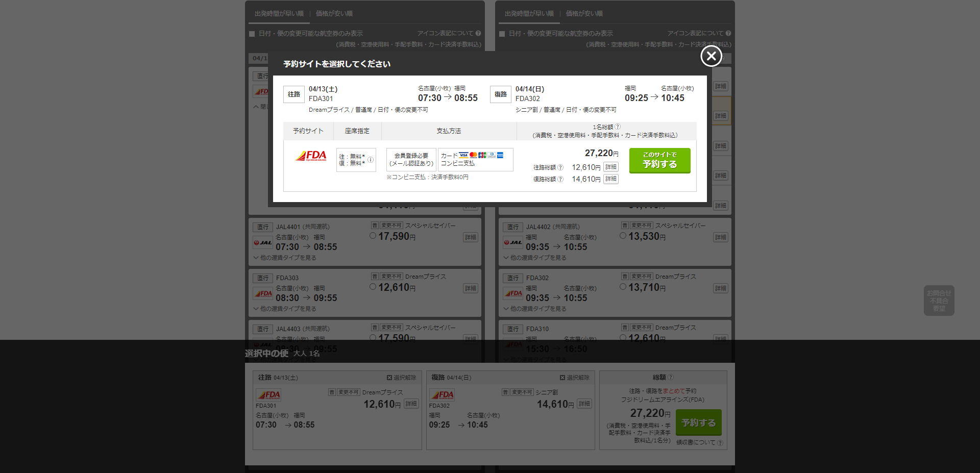Click the FDA airline logo in the dialog
This screenshot has height=473, width=980.
pyautogui.click(x=311, y=156)
